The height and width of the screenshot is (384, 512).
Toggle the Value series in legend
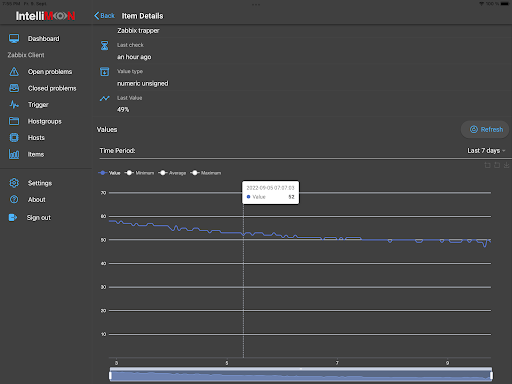coord(109,173)
